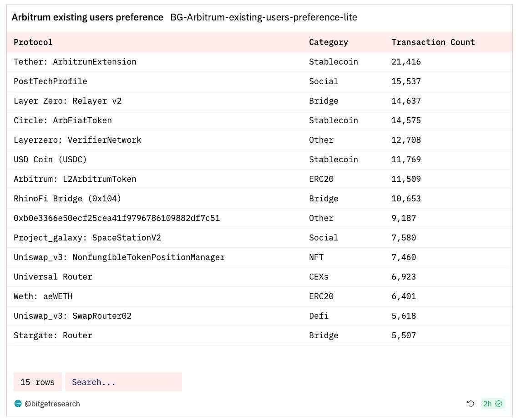Click Bridge category in Stargate row
This screenshot has height=420, width=516.
[x=324, y=335]
